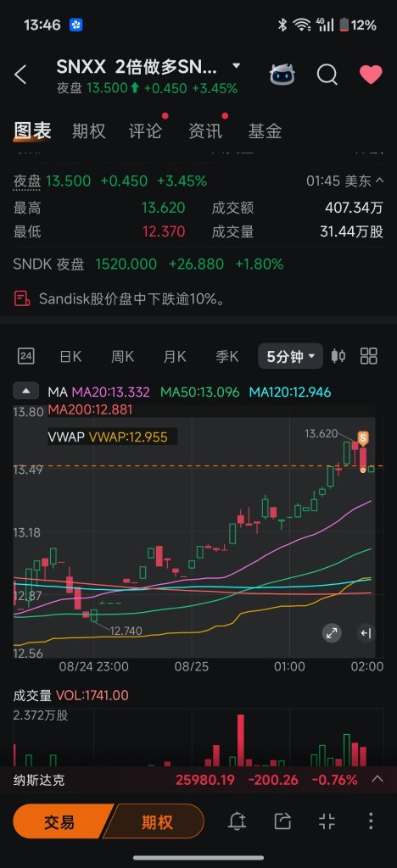Collapse the MA indicator legend arrow
The height and width of the screenshot is (868, 397).
pyautogui.click(x=26, y=391)
